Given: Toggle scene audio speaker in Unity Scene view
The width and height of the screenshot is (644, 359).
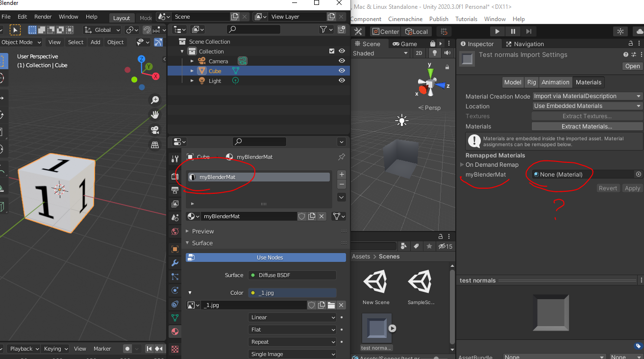Looking at the screenshot, I should pyautogui.click(x=446, y=53).
